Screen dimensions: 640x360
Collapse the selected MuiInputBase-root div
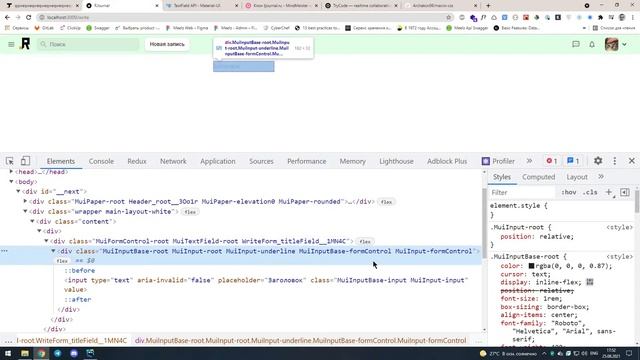coord(53,251)
